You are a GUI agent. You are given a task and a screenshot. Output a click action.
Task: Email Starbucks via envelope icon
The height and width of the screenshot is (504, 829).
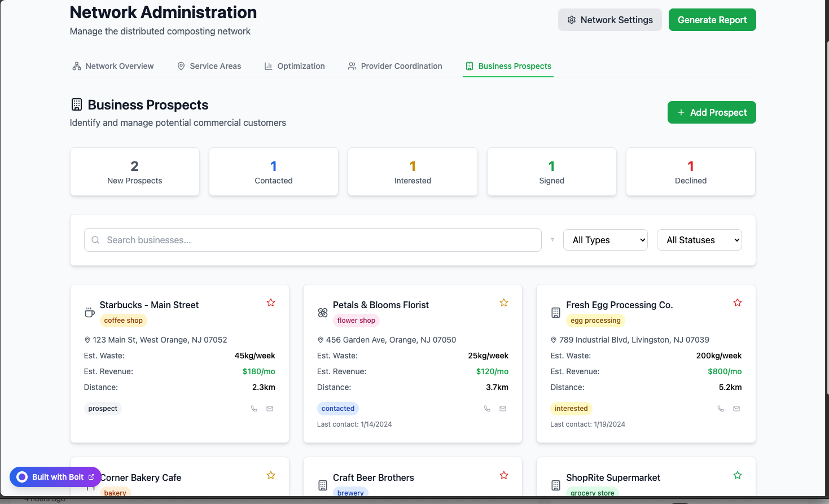coord(270,409)
